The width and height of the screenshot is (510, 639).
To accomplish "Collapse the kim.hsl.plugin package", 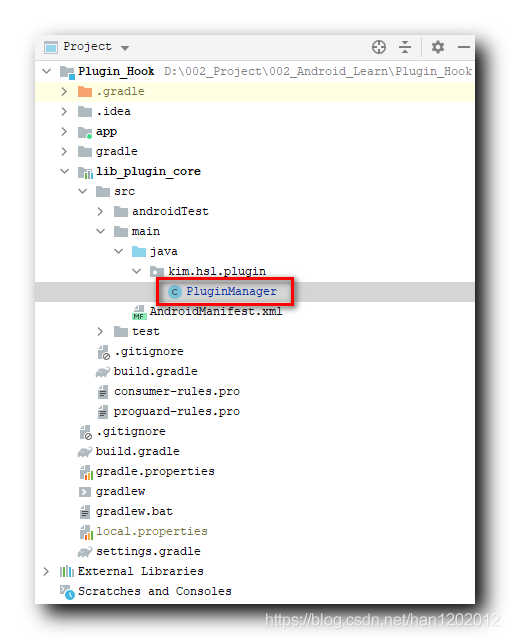I will (137, 271).
